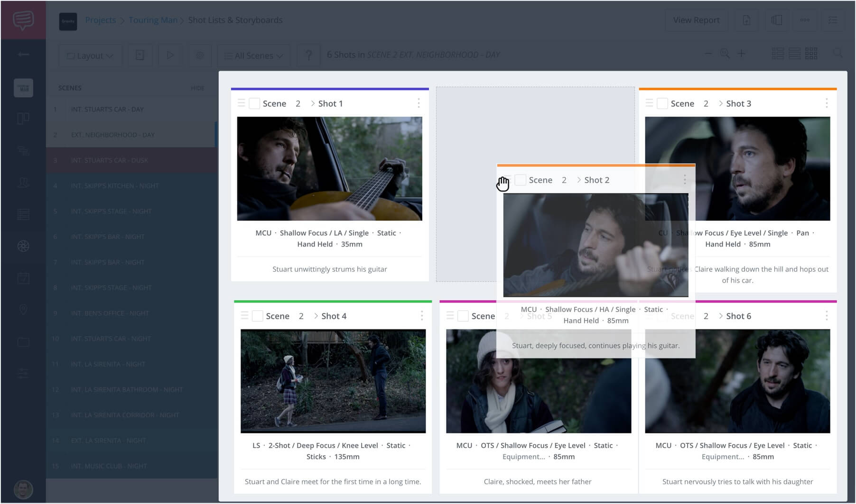Image resolution: width=856 pixels, height=504 pixels.
Task: Open Shot 3 kebab options menu
Action: (x=827, y=103)
